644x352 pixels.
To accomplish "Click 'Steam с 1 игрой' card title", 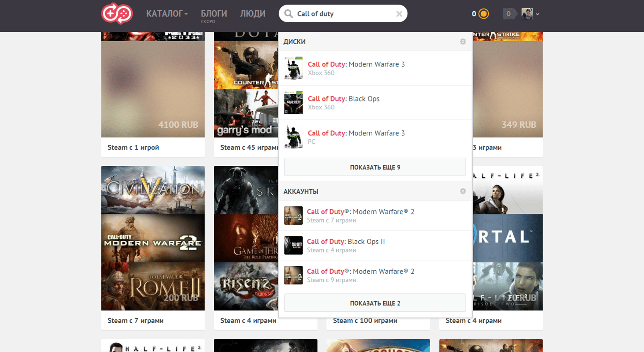I will (133, 147).
